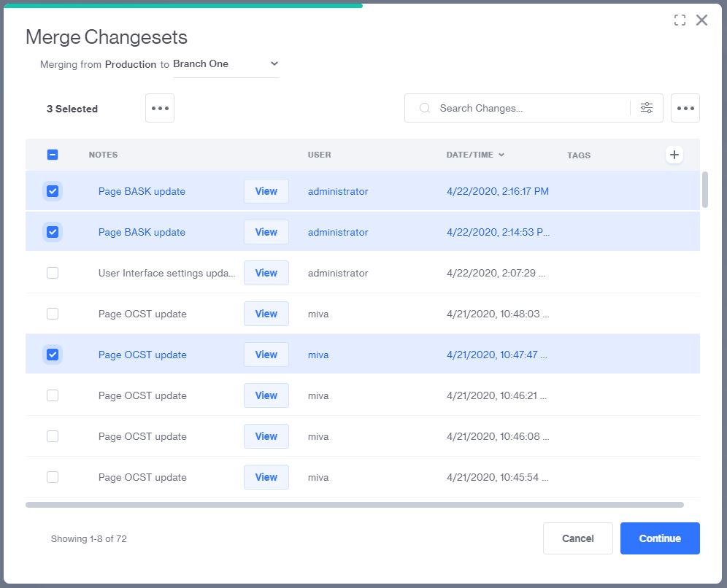This screenshot has height=588, width=727.
Task: Check Page OCST update 10:45:54 row
Action: click(53, 477)
